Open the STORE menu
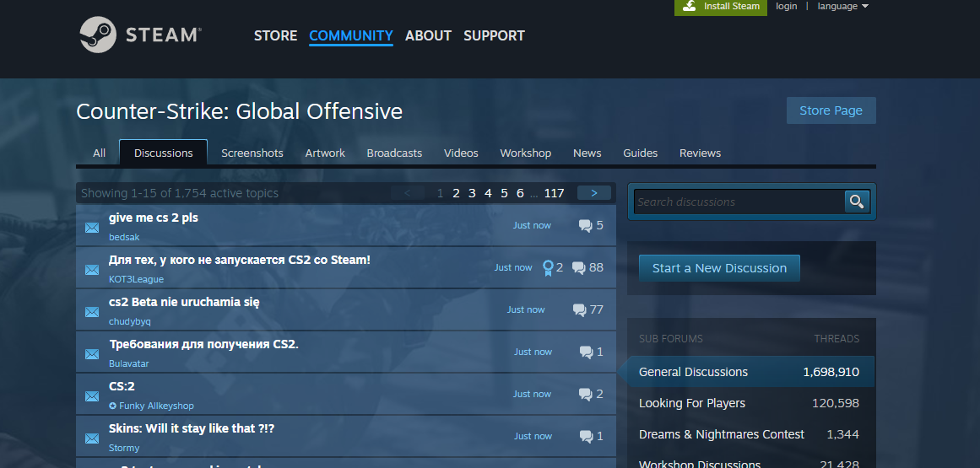Image resolution: width=980 pixels, height=468 pixels. coord(276,35)
